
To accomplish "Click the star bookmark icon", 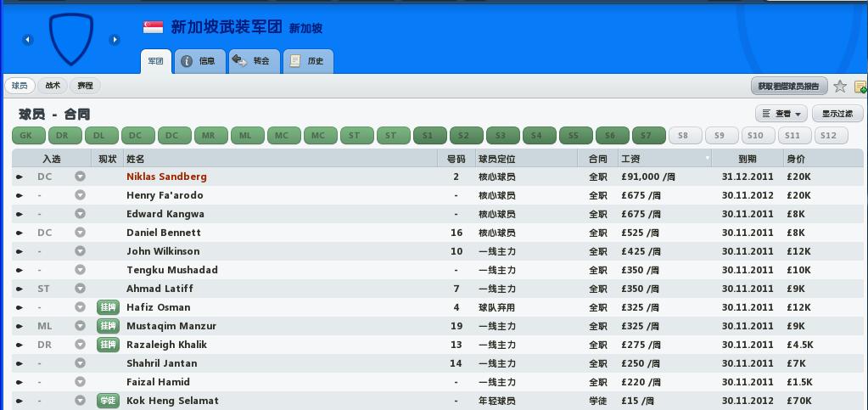I will (840, 86).
